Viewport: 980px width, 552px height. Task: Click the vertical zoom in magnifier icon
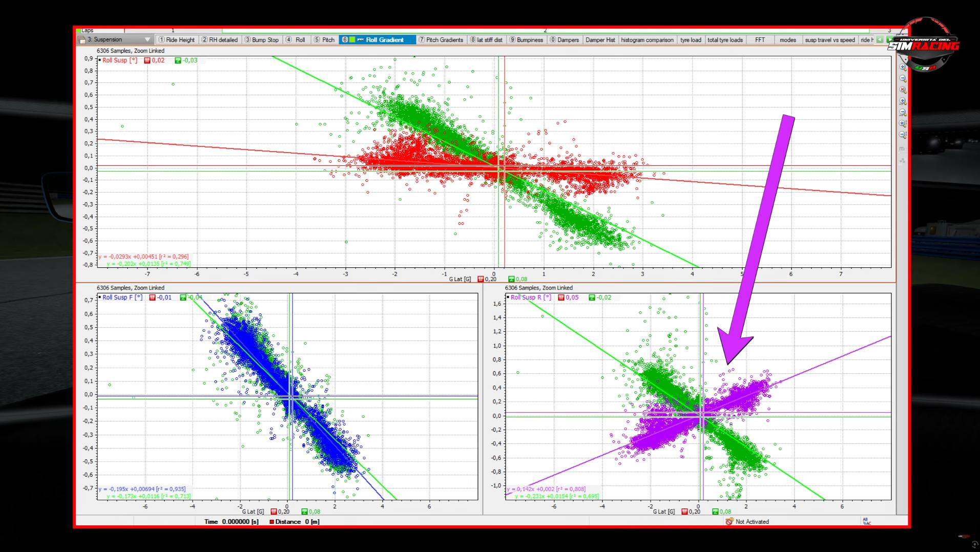[903, 124]
